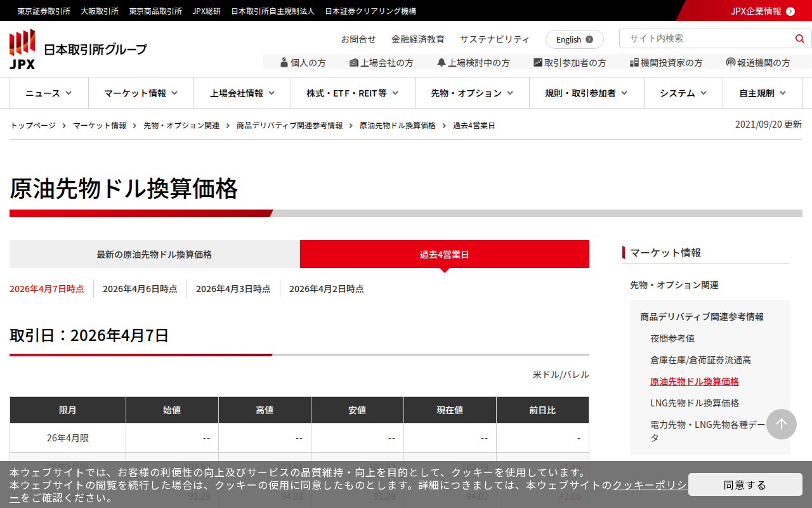Click the broadcast icon beside 報道機関の方

click(731, 62)
